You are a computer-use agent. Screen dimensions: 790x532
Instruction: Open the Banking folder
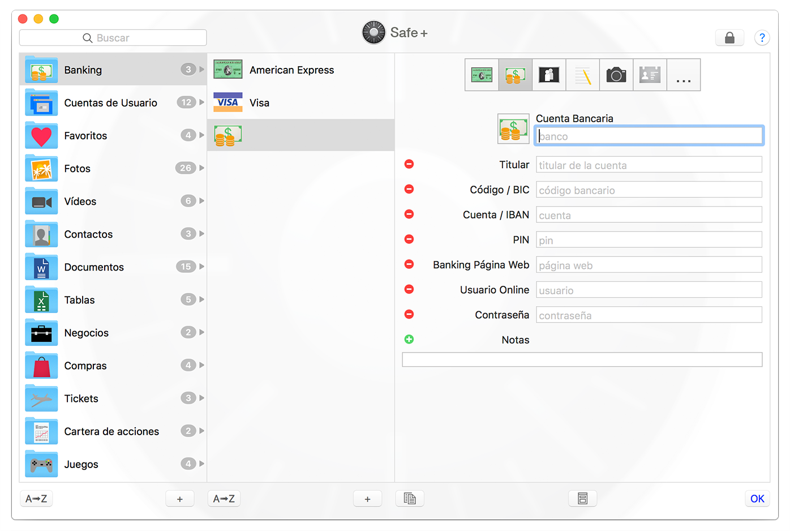click(113, 70)
